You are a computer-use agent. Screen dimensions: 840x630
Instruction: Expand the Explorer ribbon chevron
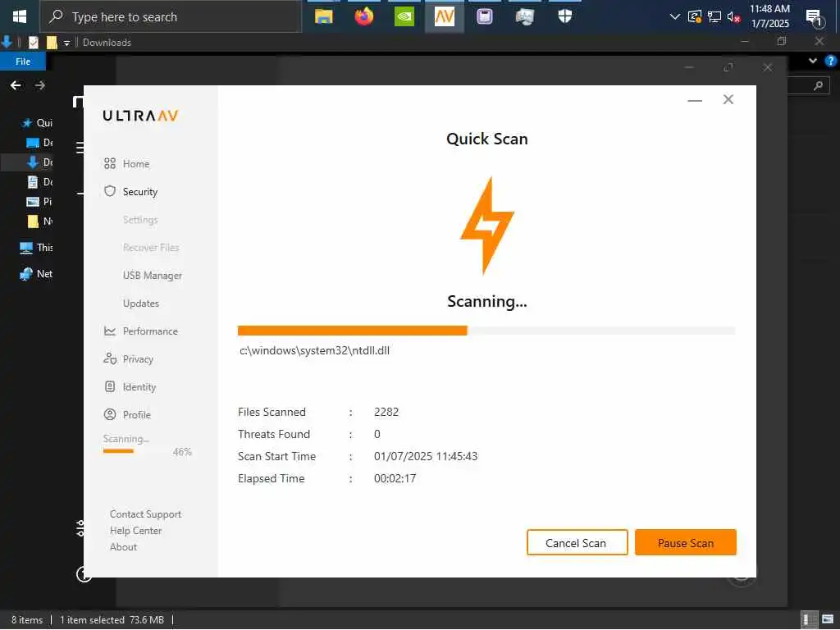point(813,61)
